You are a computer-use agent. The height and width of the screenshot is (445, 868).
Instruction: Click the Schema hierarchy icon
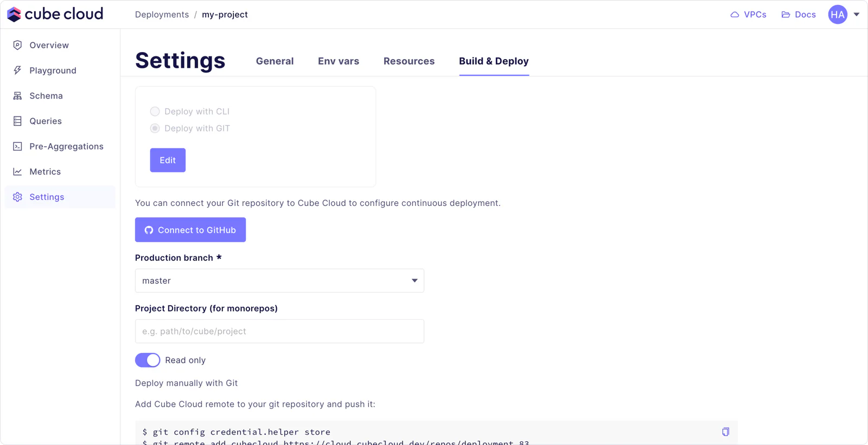[x=17, y=96]
